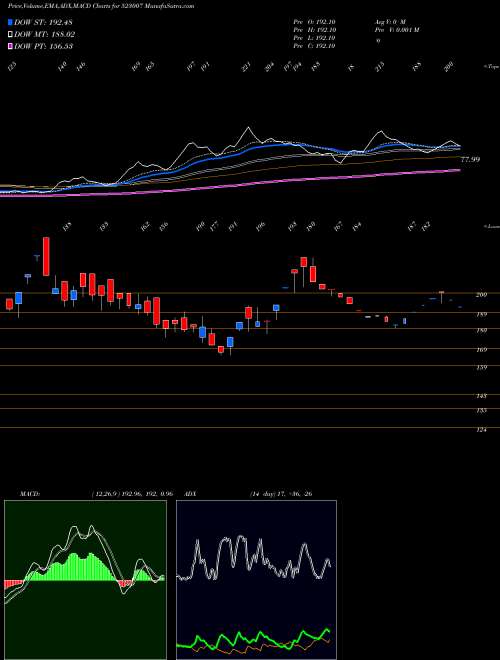Viewport: 500px width, 660px height.
Task: Click the blue DOW ST legend swatch
Action: (11, 22)
